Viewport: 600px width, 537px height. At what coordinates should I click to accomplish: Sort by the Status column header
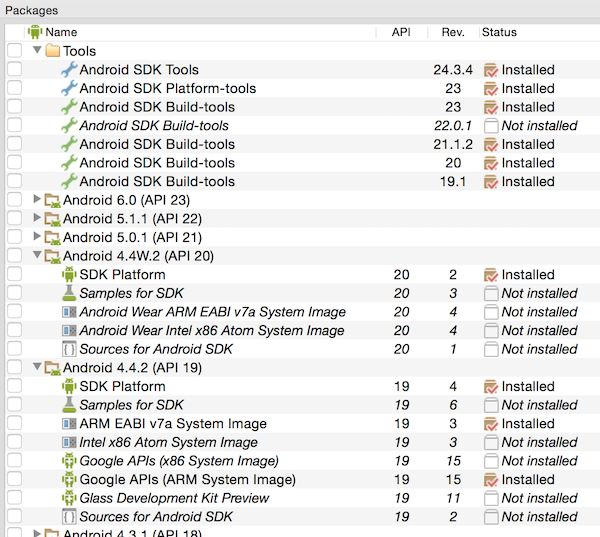[499, 32]
